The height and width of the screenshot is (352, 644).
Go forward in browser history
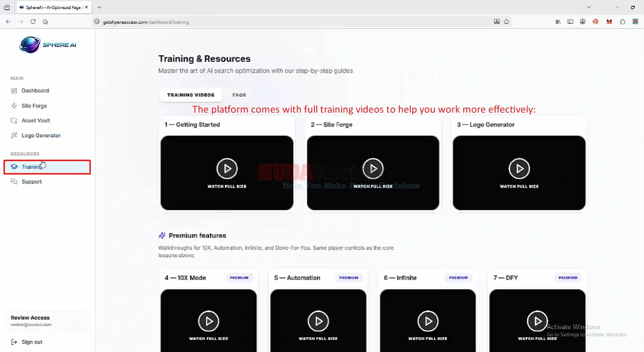(x=20, y=22)
